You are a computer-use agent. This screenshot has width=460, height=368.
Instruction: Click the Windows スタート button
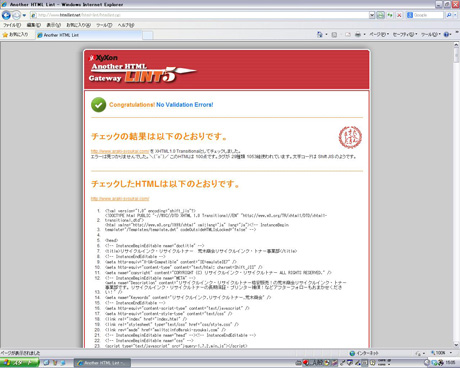tap(19, 363)
